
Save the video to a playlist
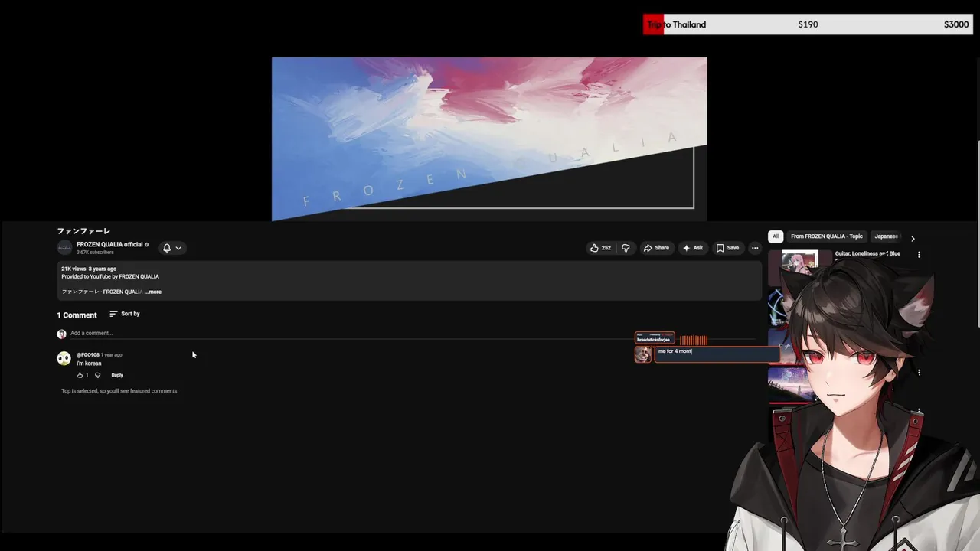click(x=727, y=248)
